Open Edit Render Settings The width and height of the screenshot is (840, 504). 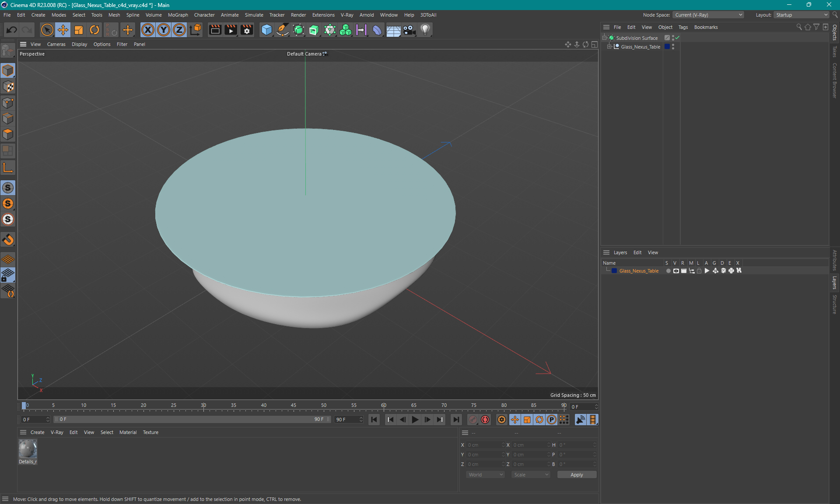(247, 30)
